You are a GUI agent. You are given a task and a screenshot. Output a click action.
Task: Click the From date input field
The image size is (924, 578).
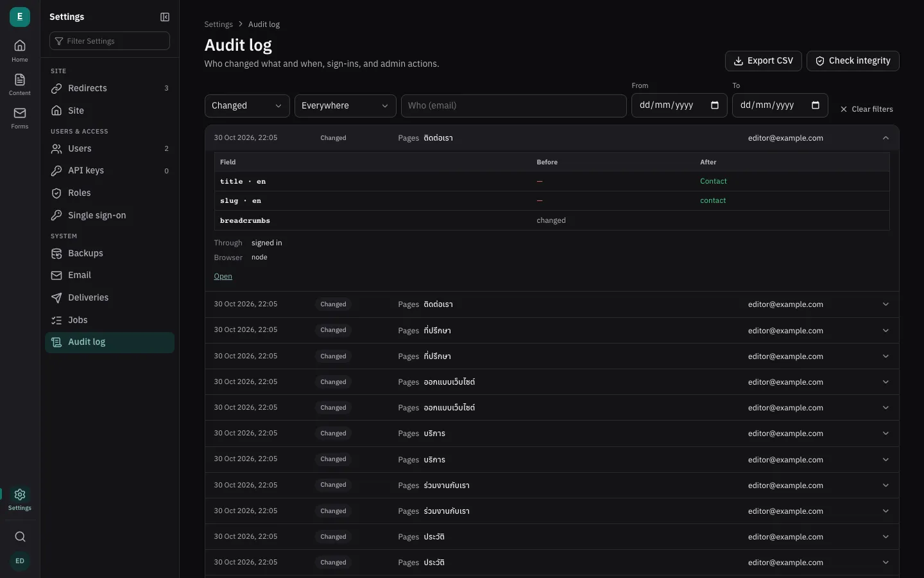[x=680, y=105]
